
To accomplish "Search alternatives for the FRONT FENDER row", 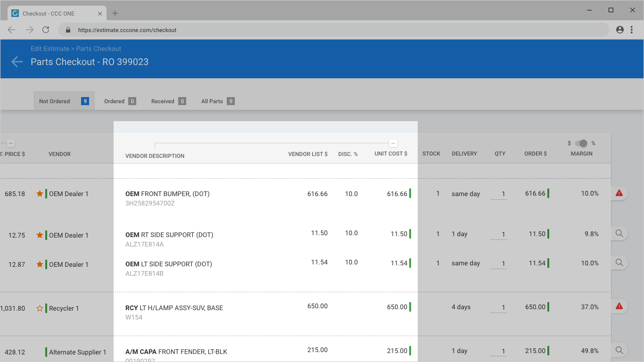I will 619,350.
